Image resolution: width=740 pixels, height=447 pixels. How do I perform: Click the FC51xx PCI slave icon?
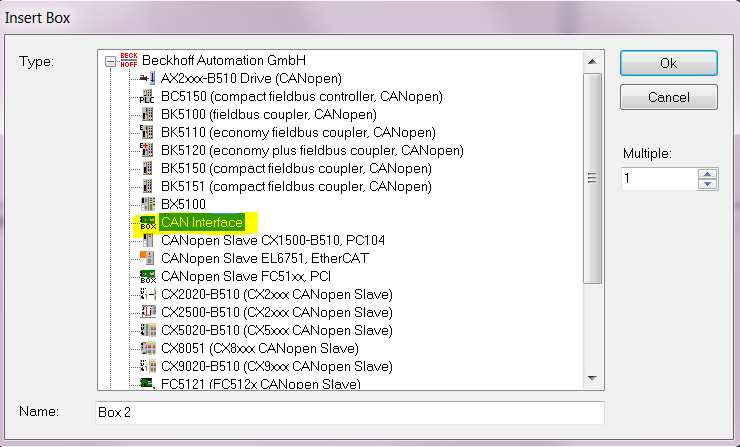148,276
